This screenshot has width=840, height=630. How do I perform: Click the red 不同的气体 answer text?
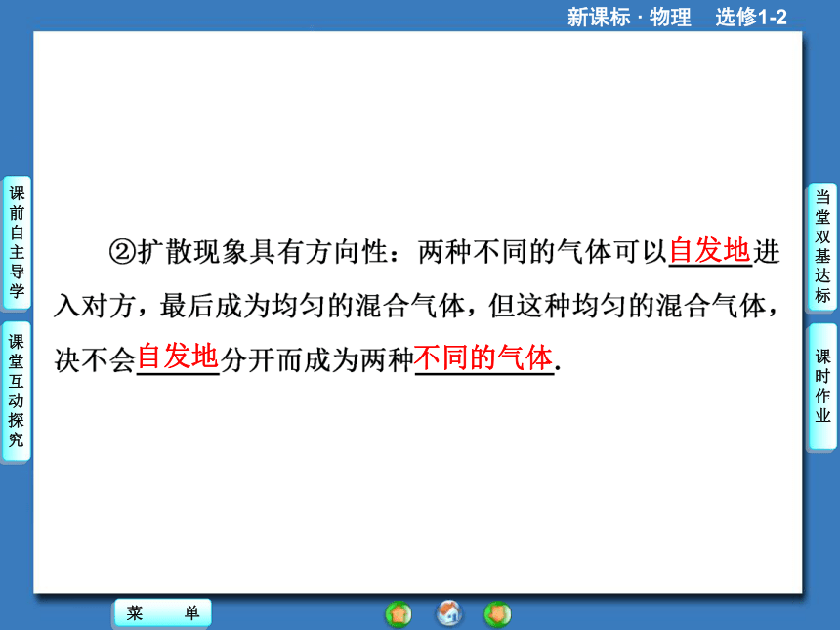[x=483, y=357]
